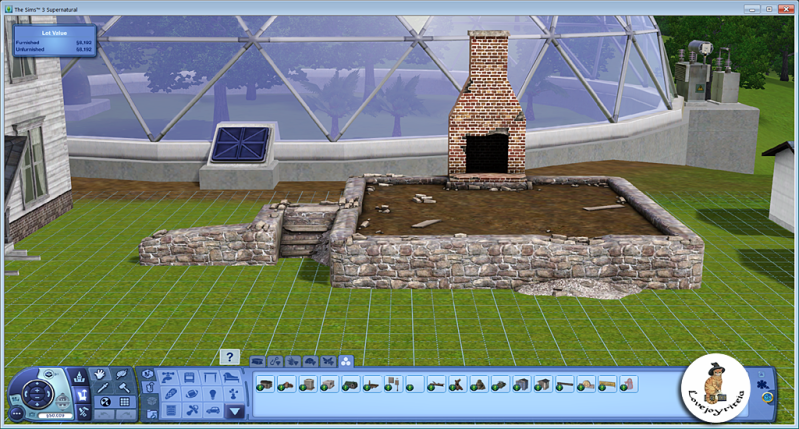Select the three-circles miscellaneous tab
This screenshot has height=429, width=799.
346,361
